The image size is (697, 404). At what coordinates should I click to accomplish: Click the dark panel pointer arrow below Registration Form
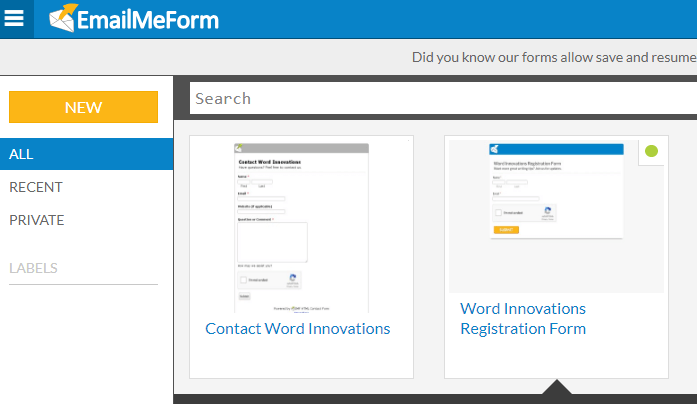pyautogui.click(x=557, y=388)
